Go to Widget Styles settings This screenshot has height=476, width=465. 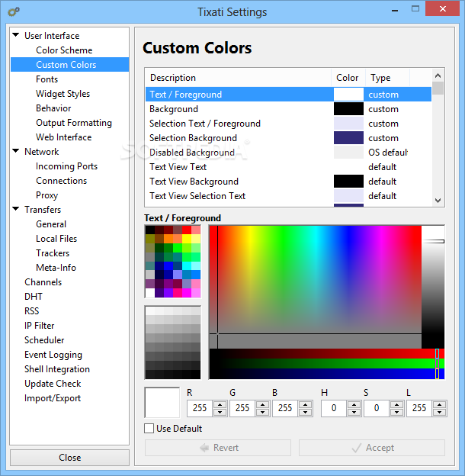[x=63, y=94]
